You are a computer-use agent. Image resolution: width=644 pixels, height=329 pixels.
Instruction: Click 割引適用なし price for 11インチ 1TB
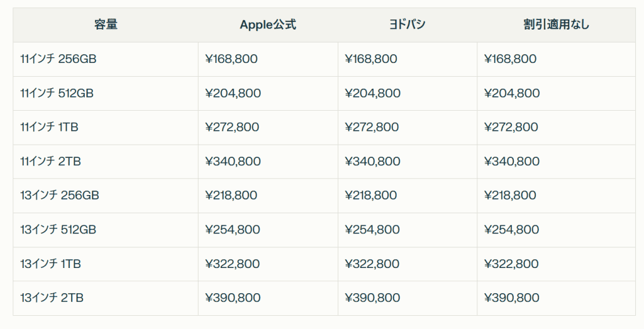click(x=511, y=127)
